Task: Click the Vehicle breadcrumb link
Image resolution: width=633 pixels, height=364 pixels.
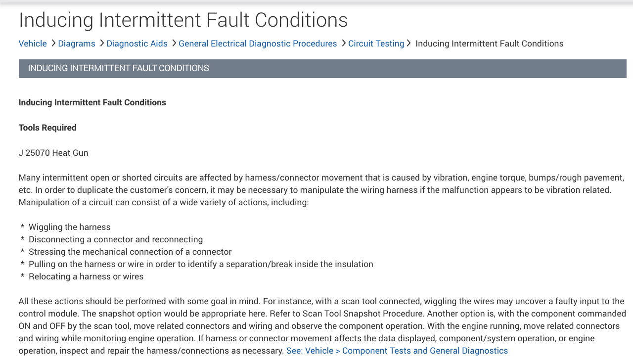Action: click(33, 44)
